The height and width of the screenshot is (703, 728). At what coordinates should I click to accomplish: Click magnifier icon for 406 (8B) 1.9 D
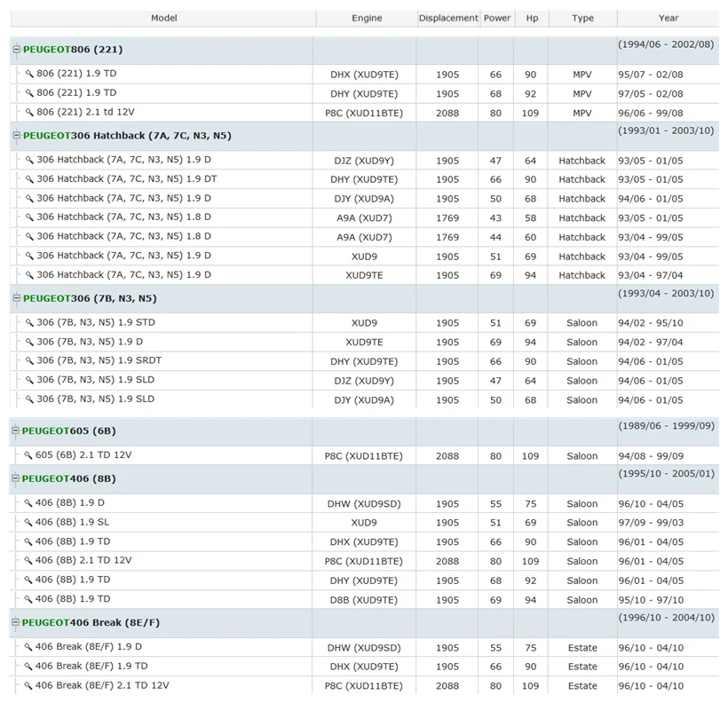pos(28,503)
